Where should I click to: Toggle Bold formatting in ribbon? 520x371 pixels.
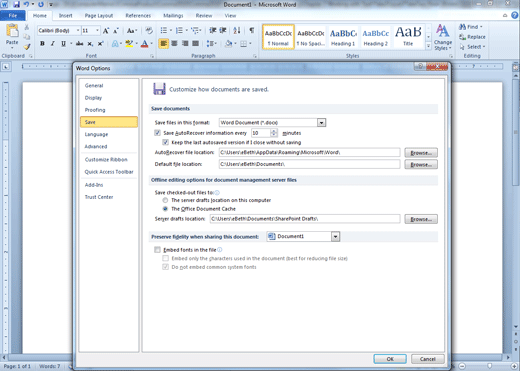pos(42,44)
